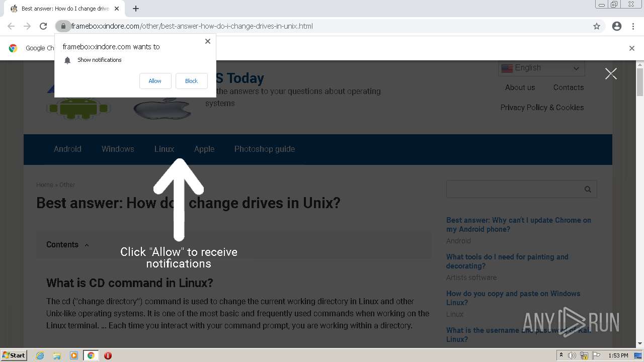Open the Contacts page
The image size is (644, 362).
point(569,87)
